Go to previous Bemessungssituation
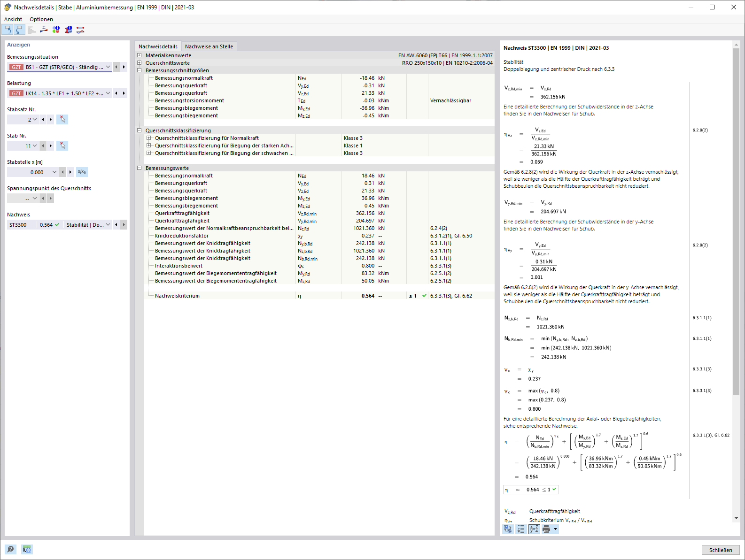 (116, 67)
